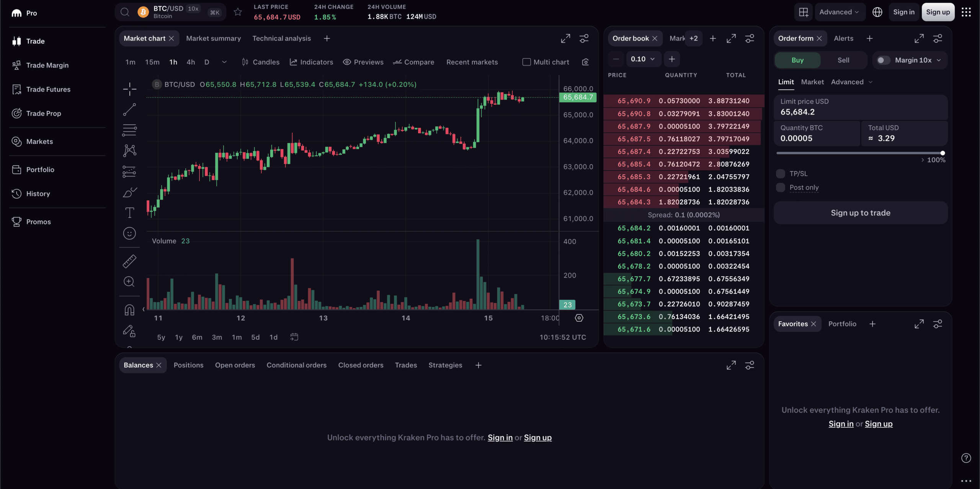
Task: Open the Alerts tab
Action: [x=843, y=38]
